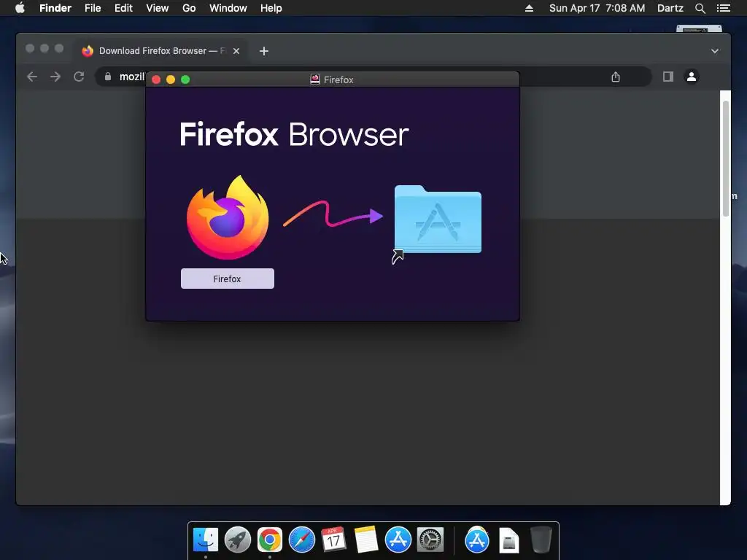Open the Apple menu

tap(20, 8)
